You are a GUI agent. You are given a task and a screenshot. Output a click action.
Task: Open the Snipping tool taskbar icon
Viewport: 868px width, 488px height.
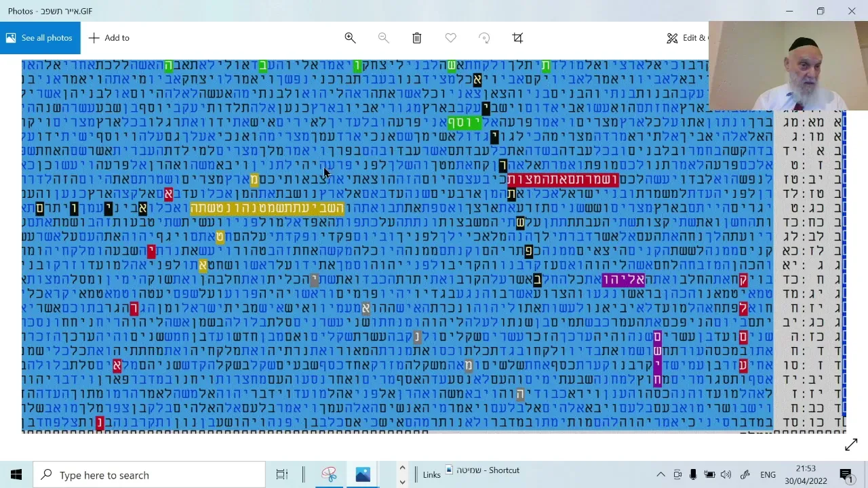tap(329, 474)
